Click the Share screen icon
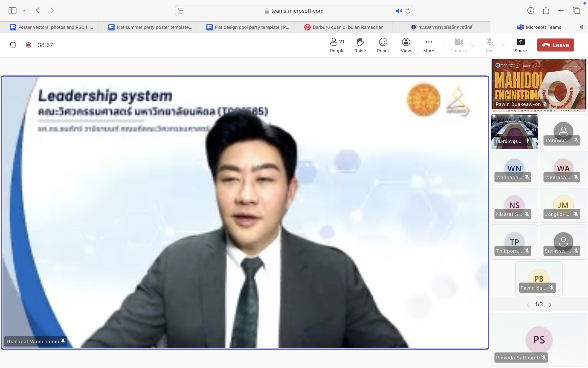Viewport: 588px width, 368px height. 520,45
